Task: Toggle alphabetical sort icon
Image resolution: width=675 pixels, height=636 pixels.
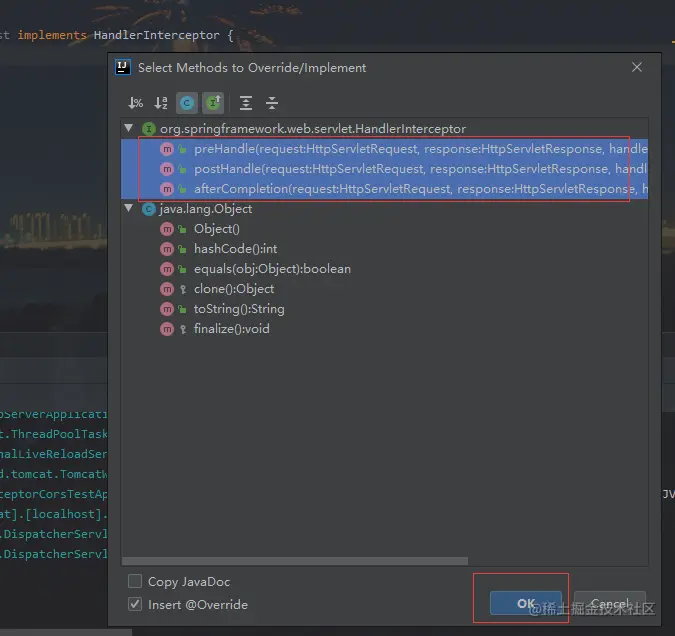Action: click(x=161, y=103)
